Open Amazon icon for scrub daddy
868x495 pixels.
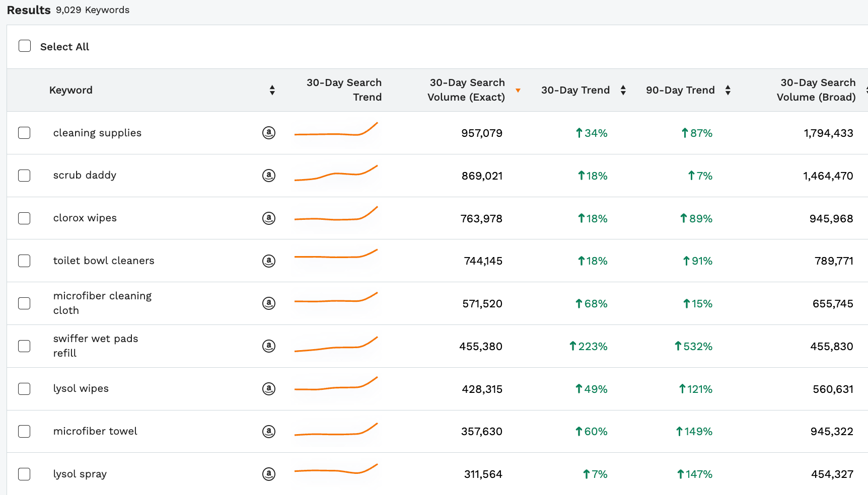(269, 176)
